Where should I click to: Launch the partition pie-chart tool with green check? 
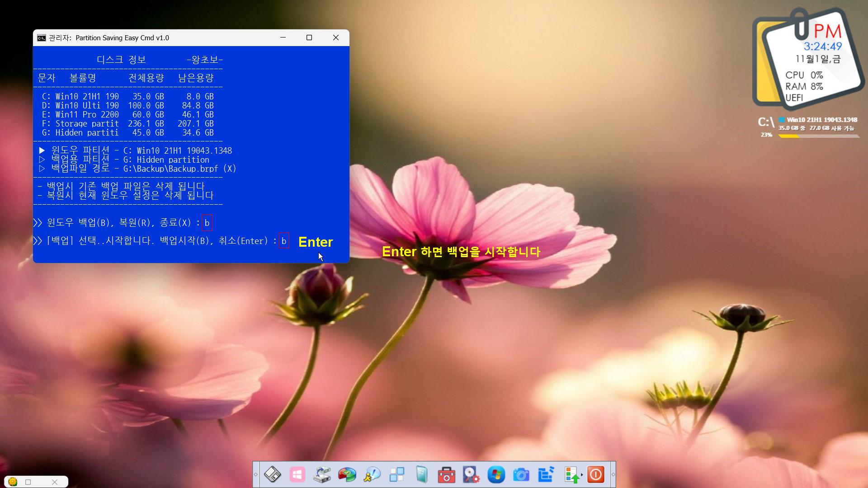pos(347,474)
